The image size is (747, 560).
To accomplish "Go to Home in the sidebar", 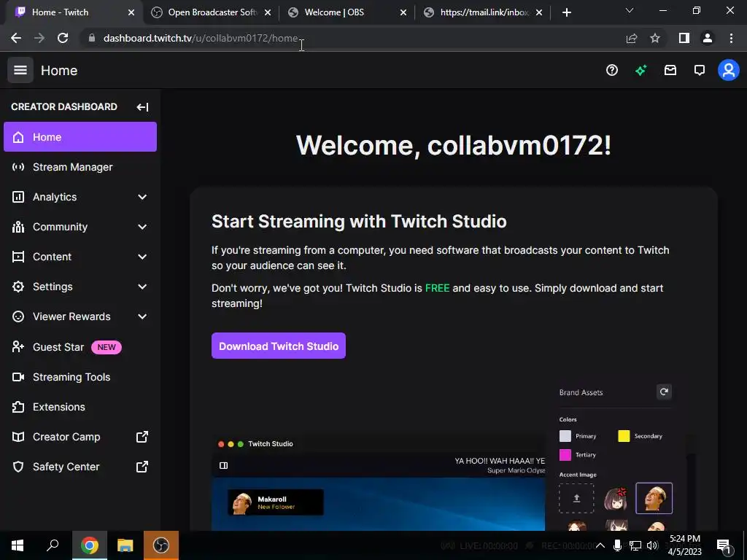I will (80, 136).
